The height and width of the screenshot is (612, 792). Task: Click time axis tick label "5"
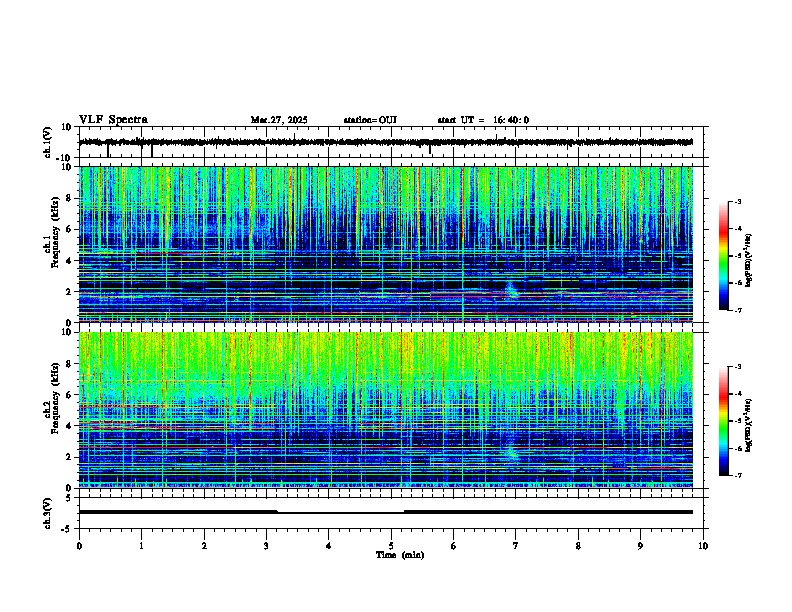(391, 546)
